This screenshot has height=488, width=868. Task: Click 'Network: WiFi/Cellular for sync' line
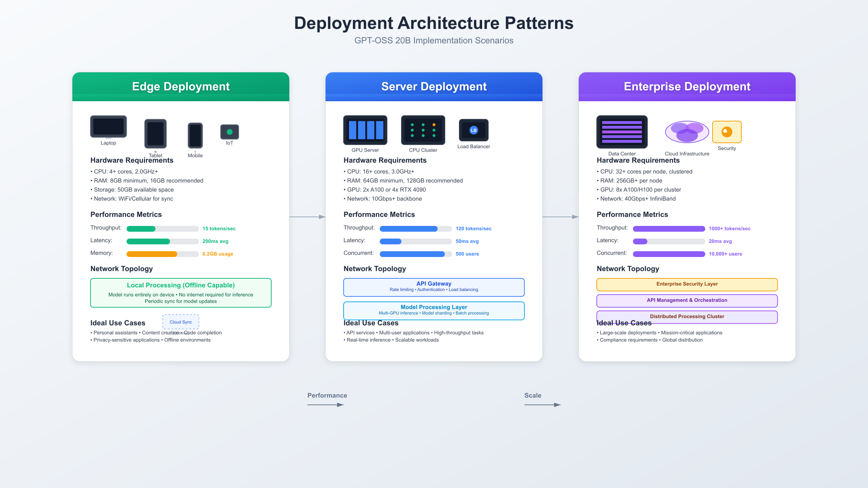tap(132, 199)
